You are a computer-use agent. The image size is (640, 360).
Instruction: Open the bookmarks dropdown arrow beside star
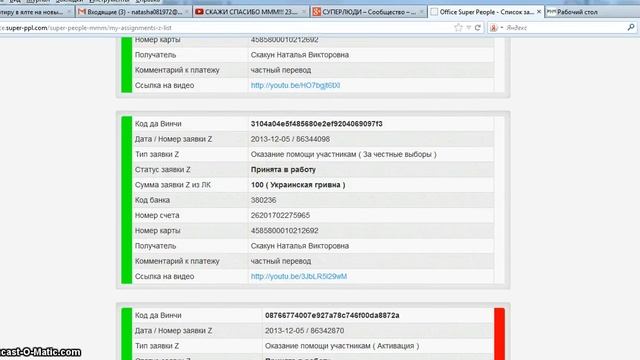tap(469, 28)
